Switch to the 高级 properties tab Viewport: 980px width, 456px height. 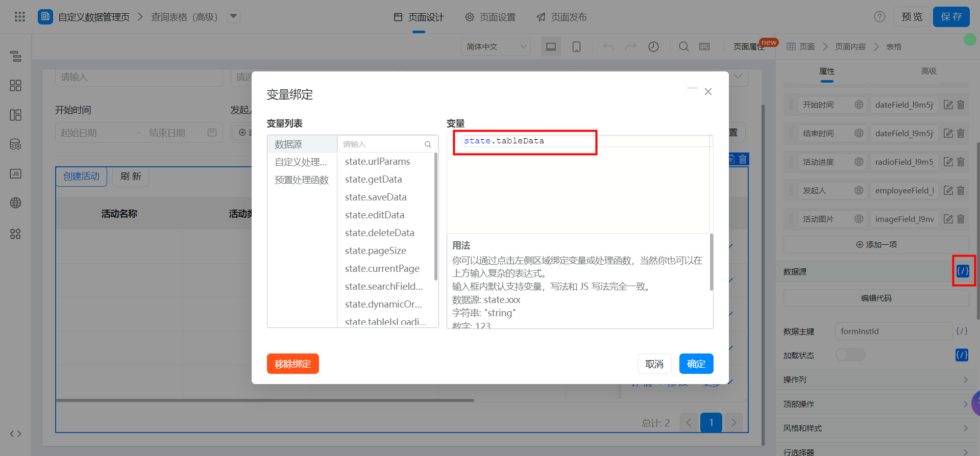tap(928, 71)
